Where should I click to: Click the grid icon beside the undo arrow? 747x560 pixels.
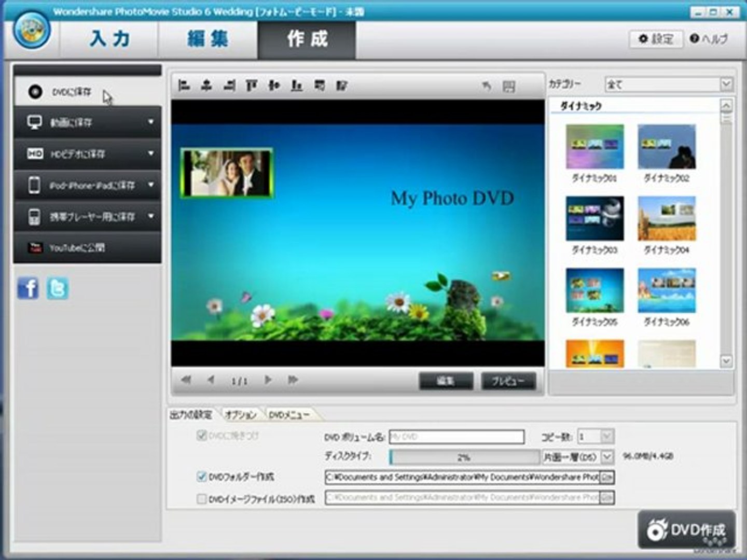pos(509,87)
